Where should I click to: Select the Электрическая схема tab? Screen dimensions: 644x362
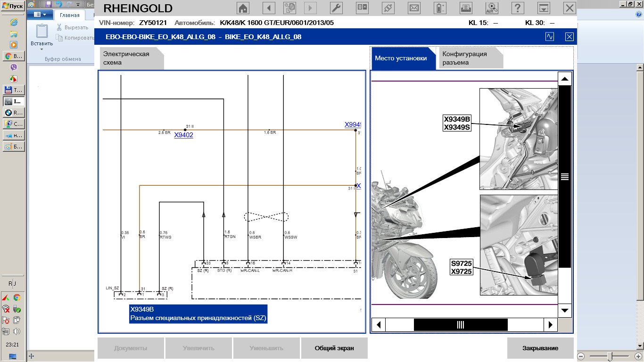[131, 58]
